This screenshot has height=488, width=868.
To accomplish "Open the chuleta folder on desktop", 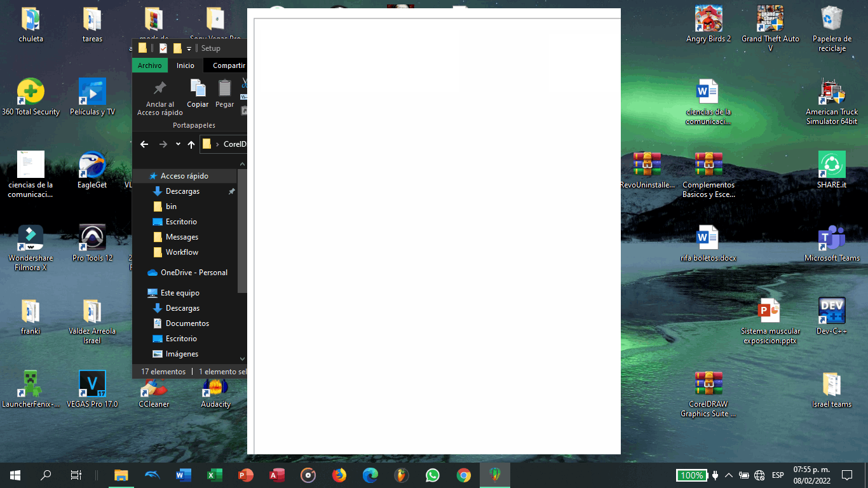I will click(x=31, y=24).
